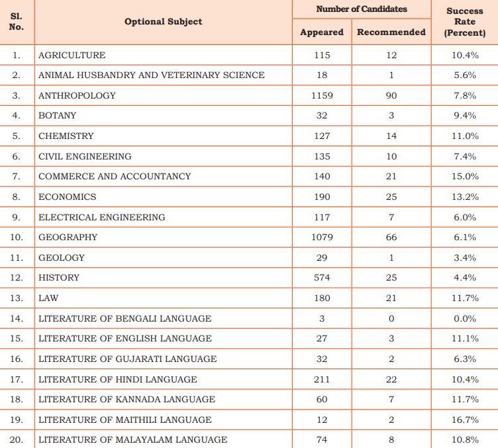
Task: Click Commerce appeared value 140
Action: point(322,176)
